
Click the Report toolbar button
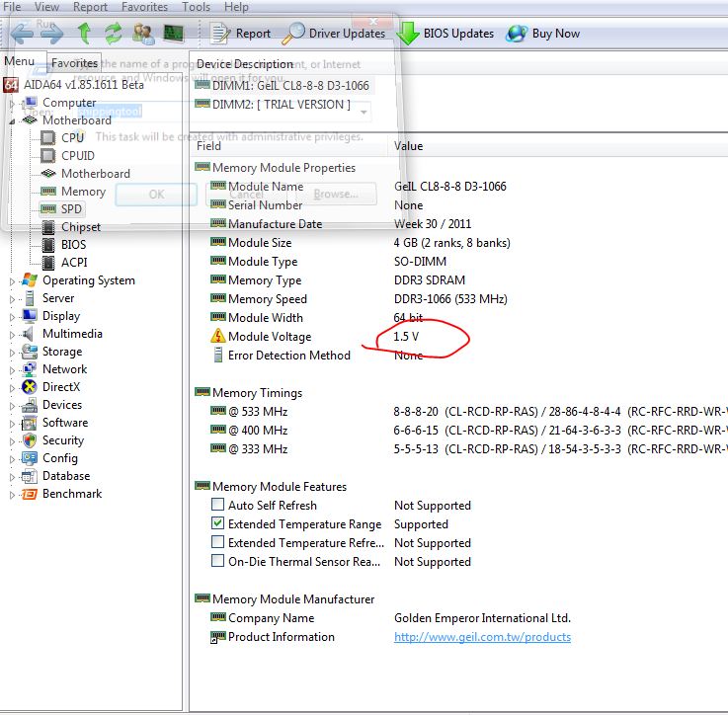(240, 34)
